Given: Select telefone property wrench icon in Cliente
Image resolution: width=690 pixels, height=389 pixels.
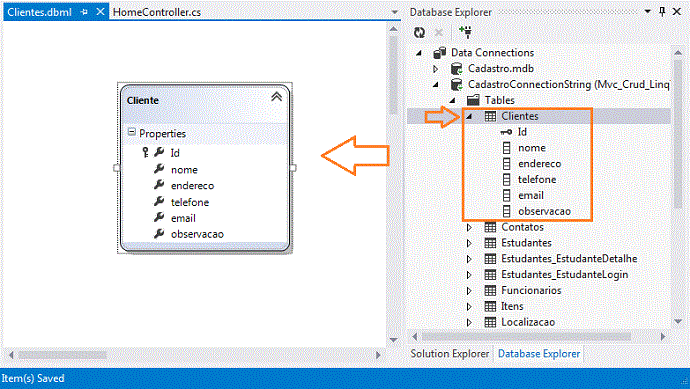Looking at the screenshot, I should (159, 201).
